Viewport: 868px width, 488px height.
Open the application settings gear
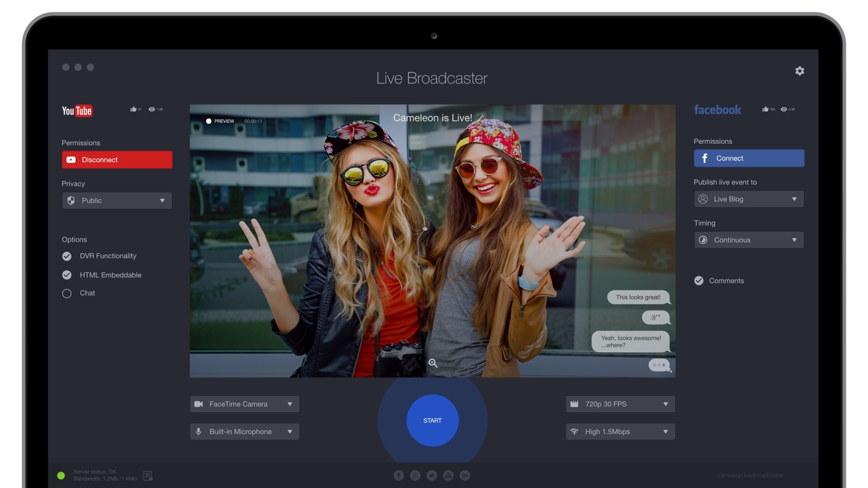point(800,71)
